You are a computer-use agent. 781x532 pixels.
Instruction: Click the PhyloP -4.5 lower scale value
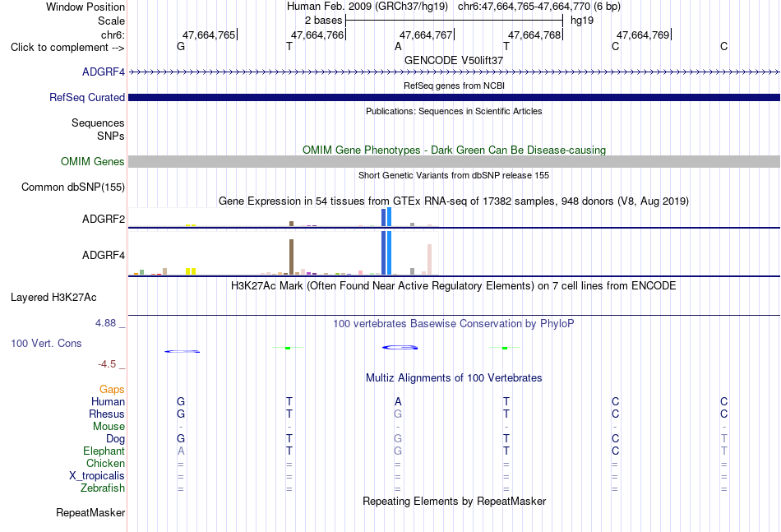click(107, 364)
